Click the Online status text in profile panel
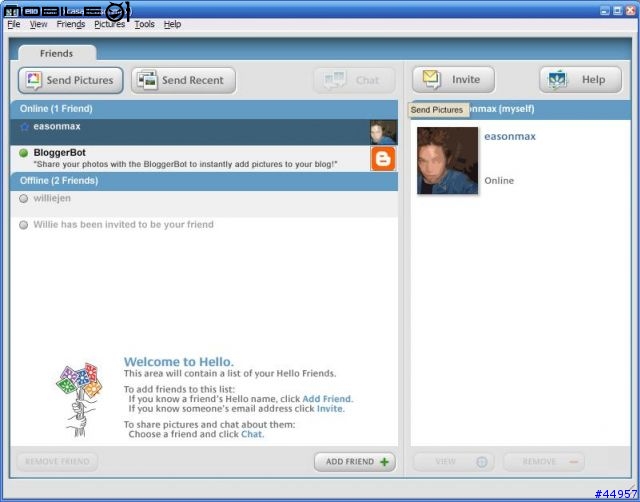 (499, 181)
